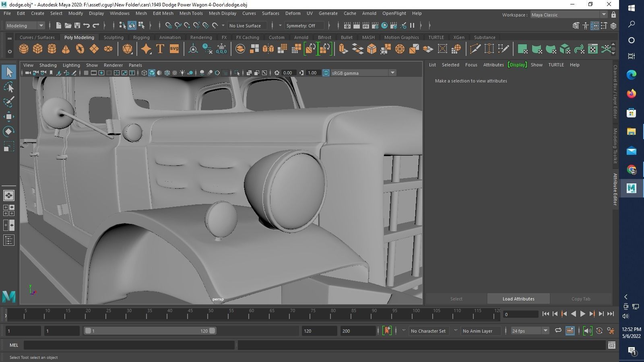Open the Workspace Maya Classic dropdown
The height and width of the screenshot is (362, 644).
pos(568,15)
